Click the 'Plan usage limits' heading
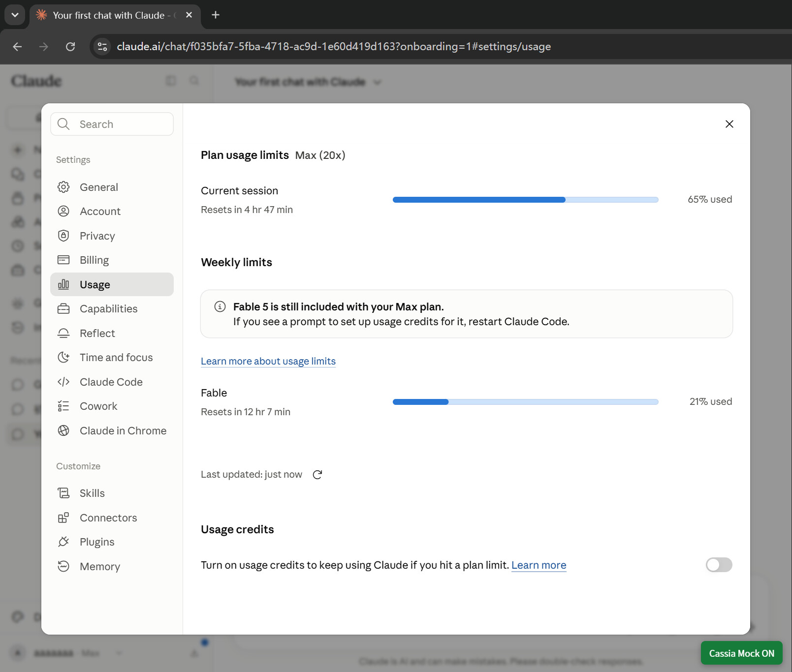Image resolution: width=792 pixels, height=672 pixels. coord(245,155)
